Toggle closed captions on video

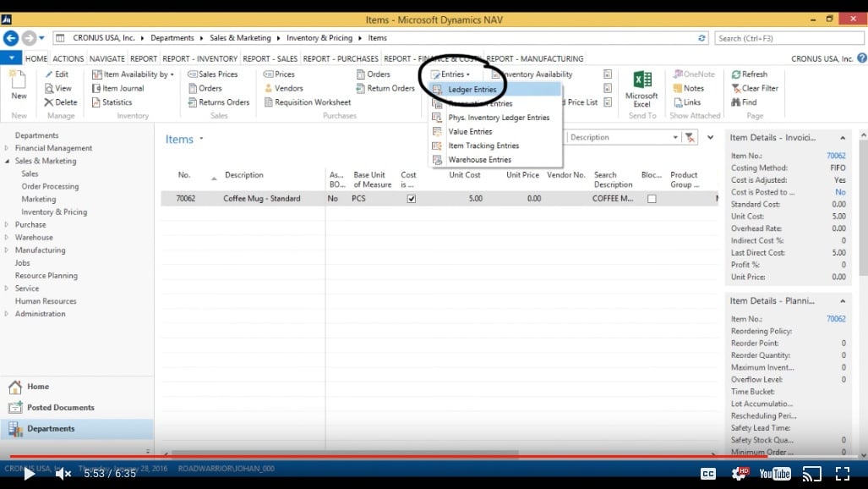pos(708,474)
